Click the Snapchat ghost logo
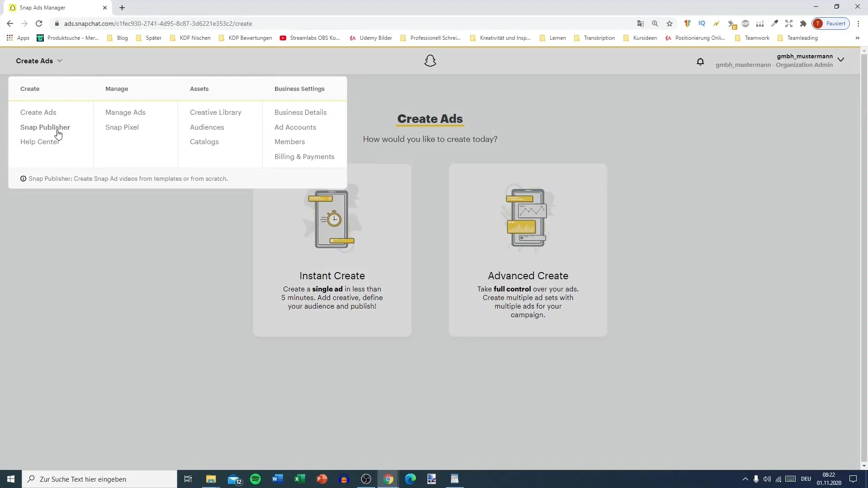 pyautogui.click(x=430, y=61)
